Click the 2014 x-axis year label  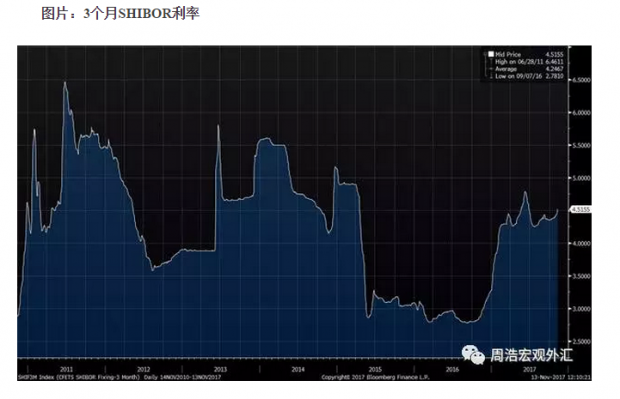[298, 369]
